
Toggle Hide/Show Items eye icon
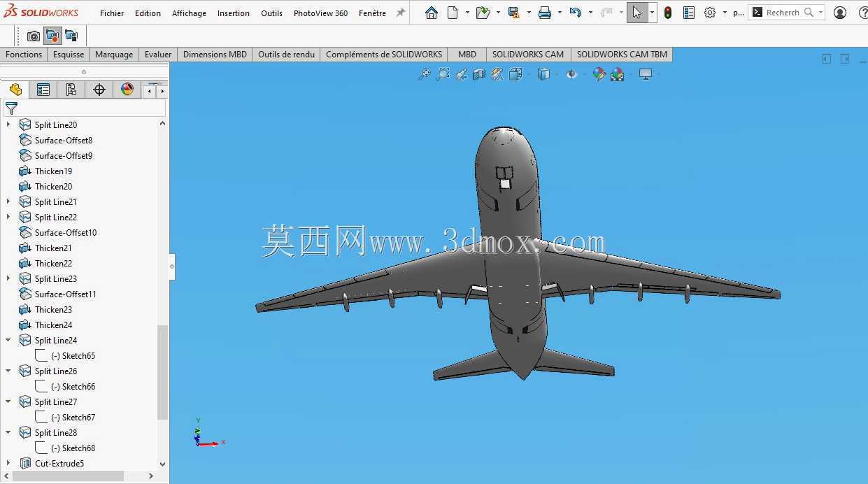571,74
